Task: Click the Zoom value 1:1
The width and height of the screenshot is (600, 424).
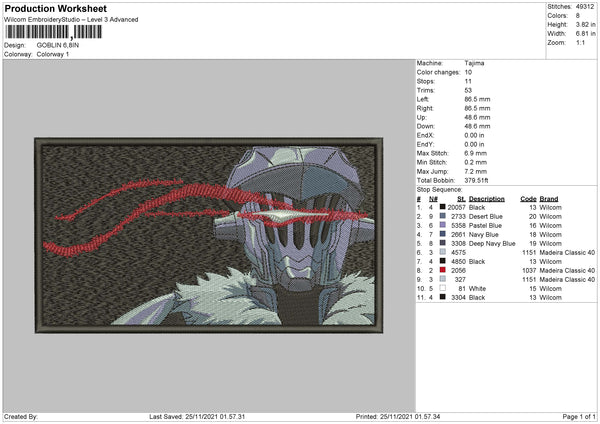Action: click(580, 42)
